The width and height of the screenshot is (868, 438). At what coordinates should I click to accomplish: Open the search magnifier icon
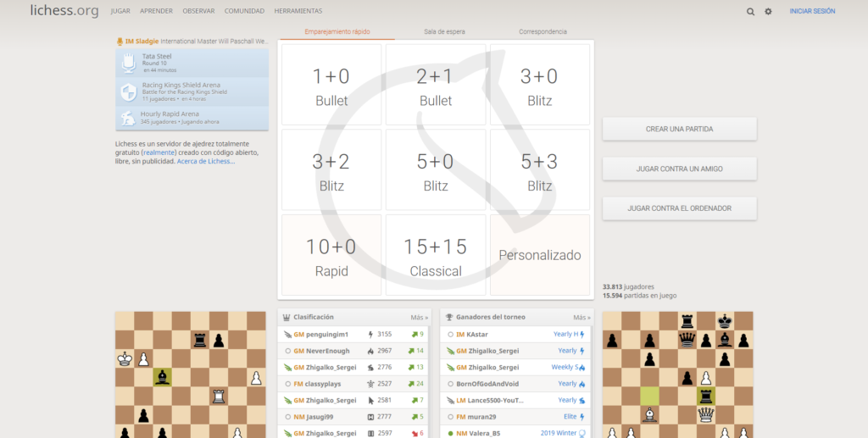point(750,12)
